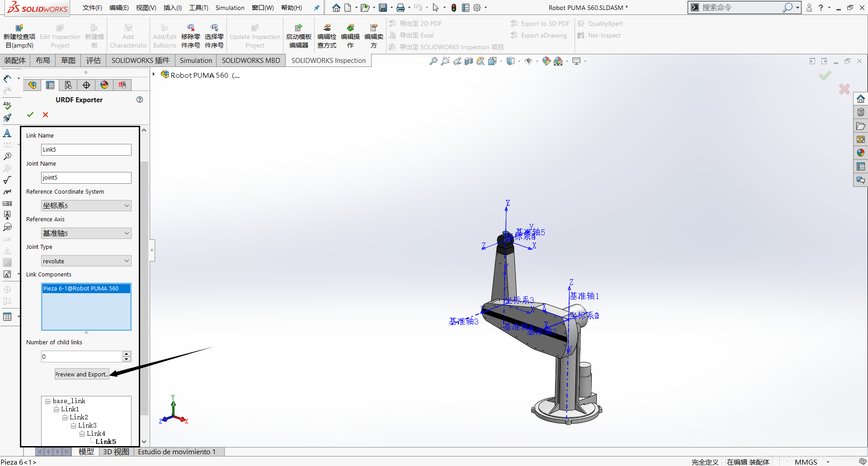This screenshot has width=868, height=466.
Task: Open the Display Style dropdown arrow
Action: pyautogui.click(x=519, y=61)
